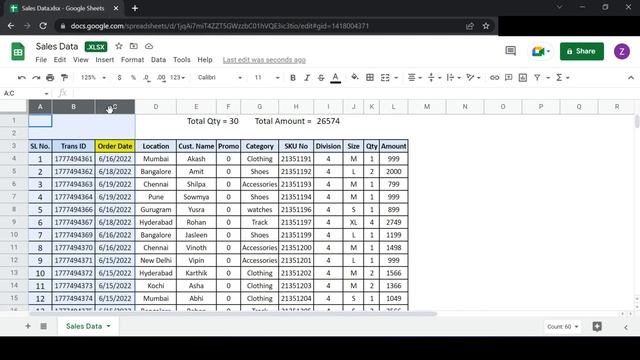The width and height of the screenshot is (640, 360).
Task: Open the Help menu
Action: click(205, 60)
